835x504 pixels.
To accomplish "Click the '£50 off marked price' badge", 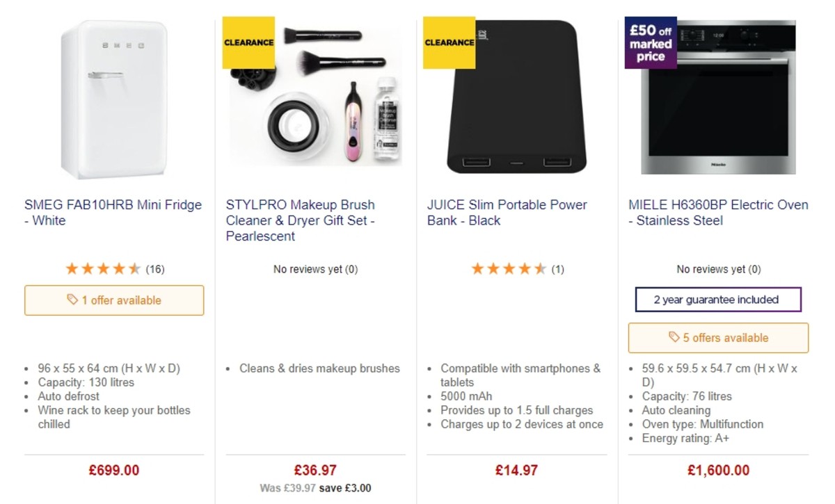I will click(650, 42).
